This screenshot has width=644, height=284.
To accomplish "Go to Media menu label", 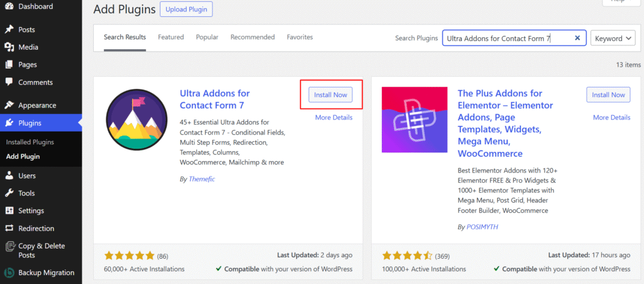I will (28, 47).
